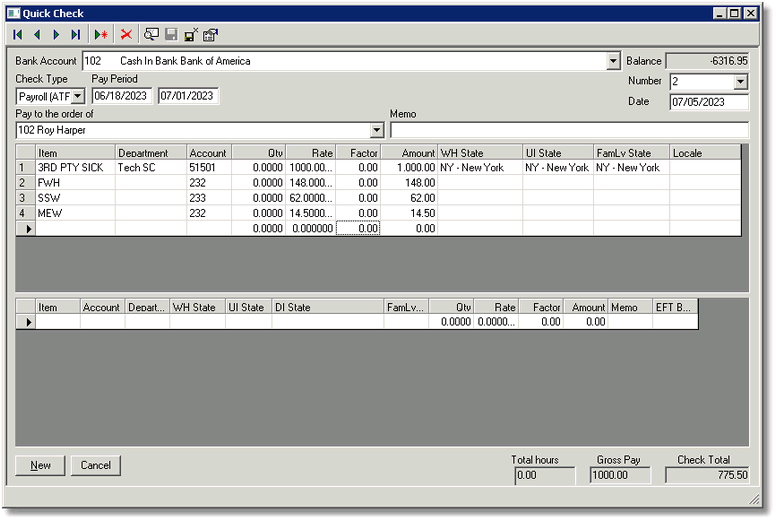Click the resize grip at window corner
Screen dimensions: 776x521
(754, 500)
